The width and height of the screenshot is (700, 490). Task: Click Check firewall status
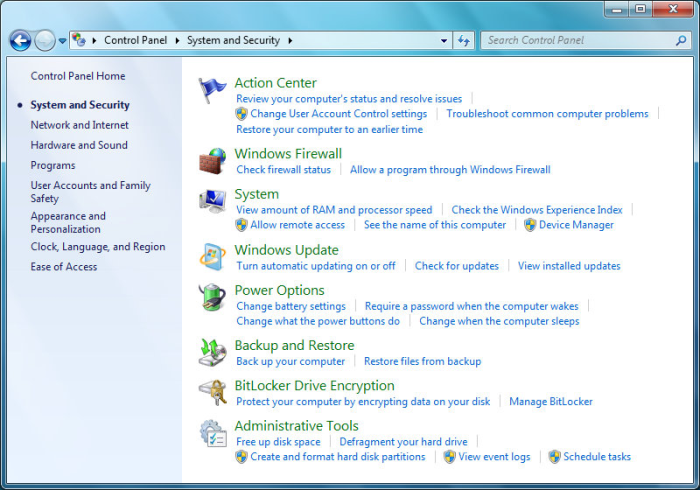coord(283,170)
